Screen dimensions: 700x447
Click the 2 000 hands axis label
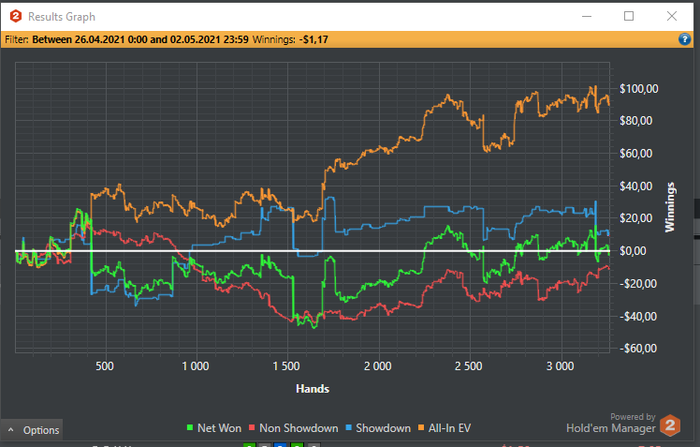[378, 366]
